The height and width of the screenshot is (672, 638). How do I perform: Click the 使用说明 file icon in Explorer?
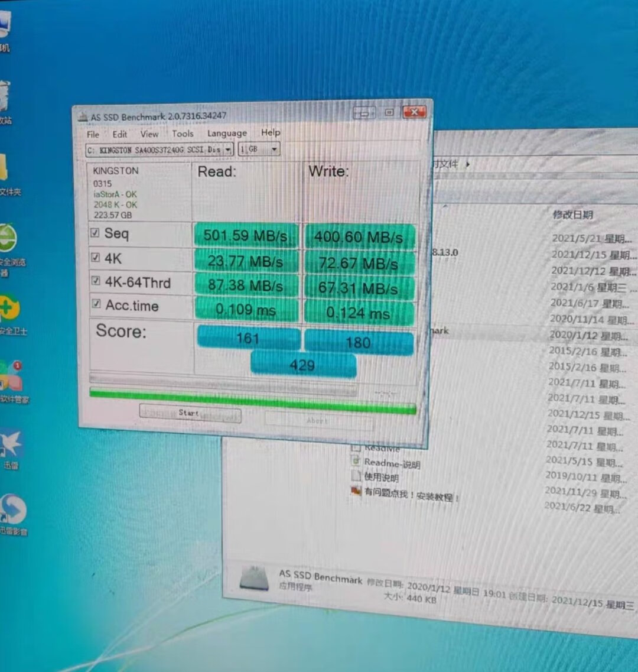pos(356,475)
